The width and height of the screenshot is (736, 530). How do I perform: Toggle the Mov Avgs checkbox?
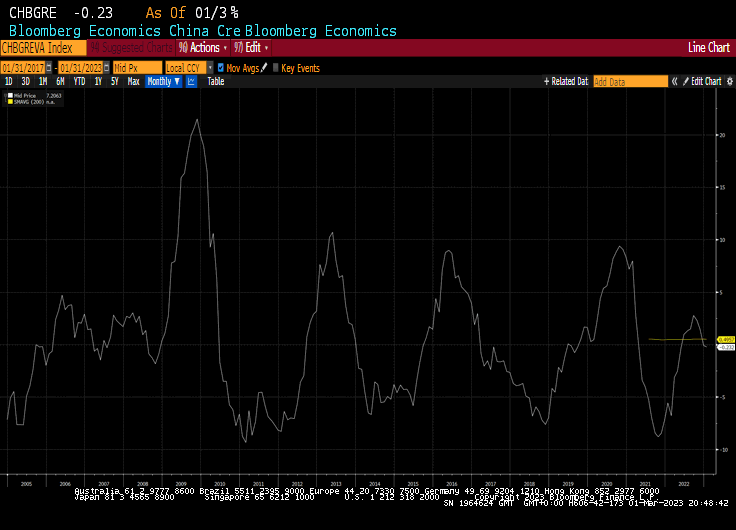click(x=221, y=68)
